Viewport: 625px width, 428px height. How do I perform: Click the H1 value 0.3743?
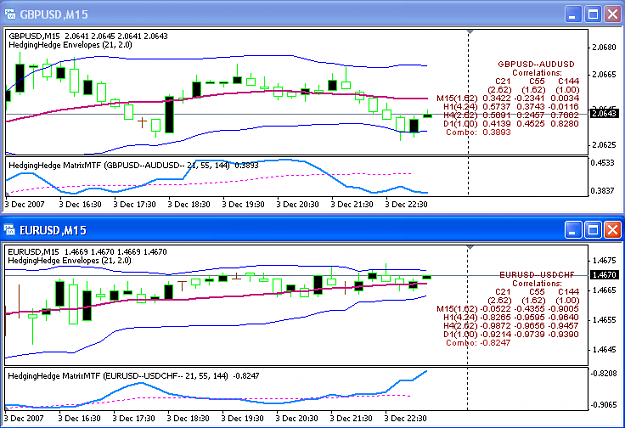click(x=531, y=107)
